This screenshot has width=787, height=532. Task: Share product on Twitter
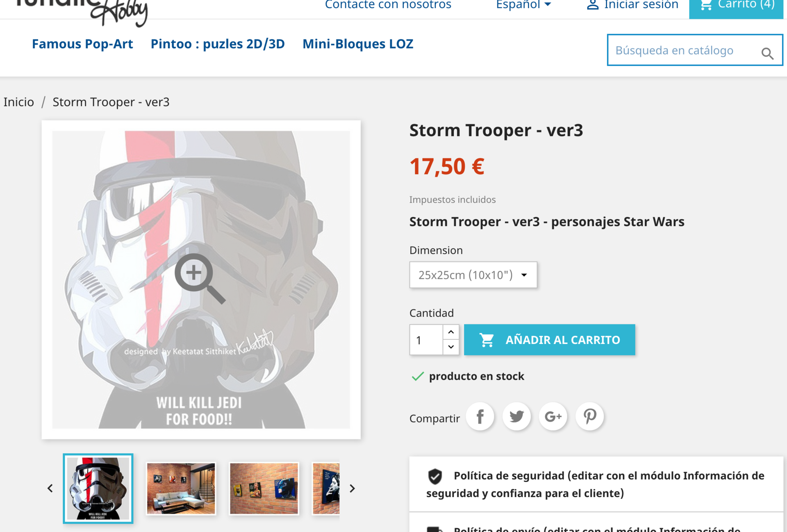tap(516, 417)
